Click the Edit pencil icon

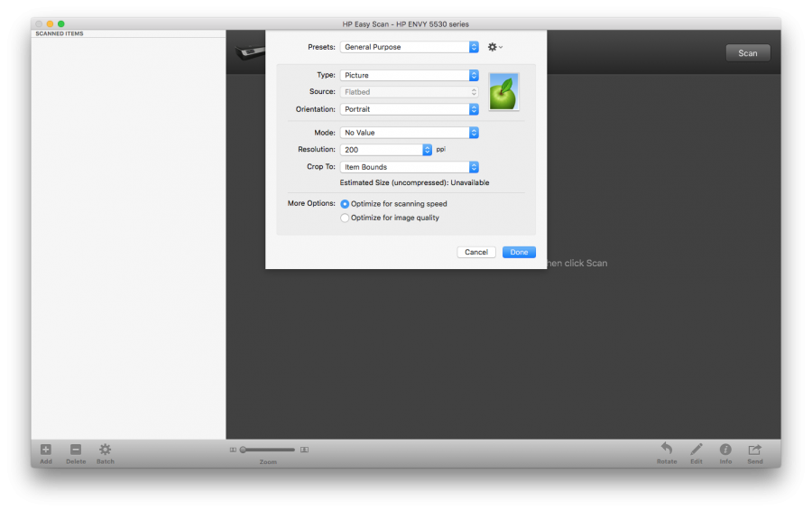click(696, 449)
